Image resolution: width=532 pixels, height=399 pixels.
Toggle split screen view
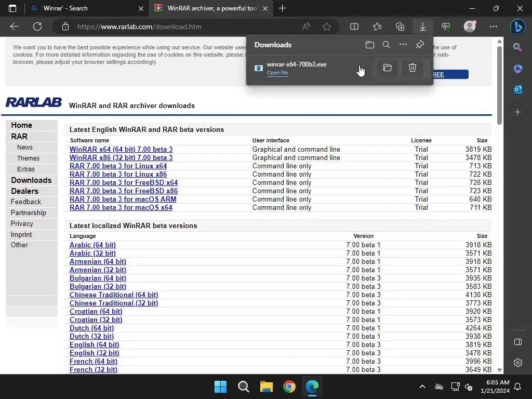coord(354,26)
